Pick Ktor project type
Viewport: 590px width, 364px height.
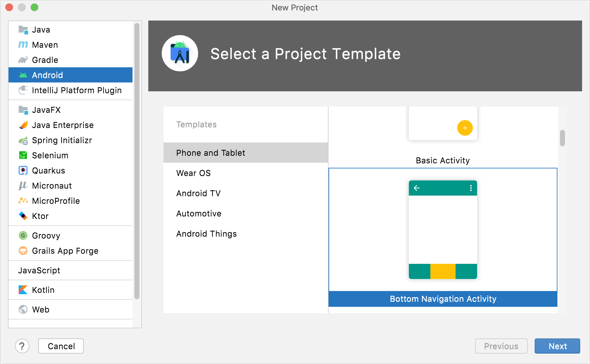point(71,216)
